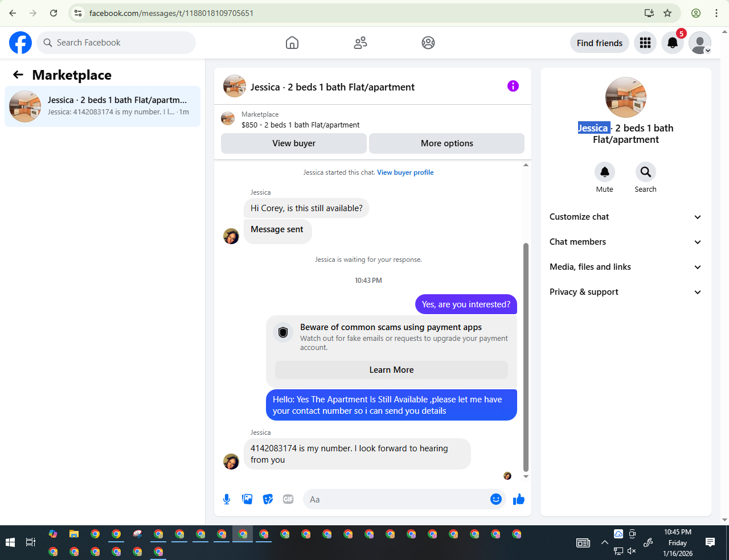
Task: Open the Windows action center notifications
Action: click(x=710, y=542)
